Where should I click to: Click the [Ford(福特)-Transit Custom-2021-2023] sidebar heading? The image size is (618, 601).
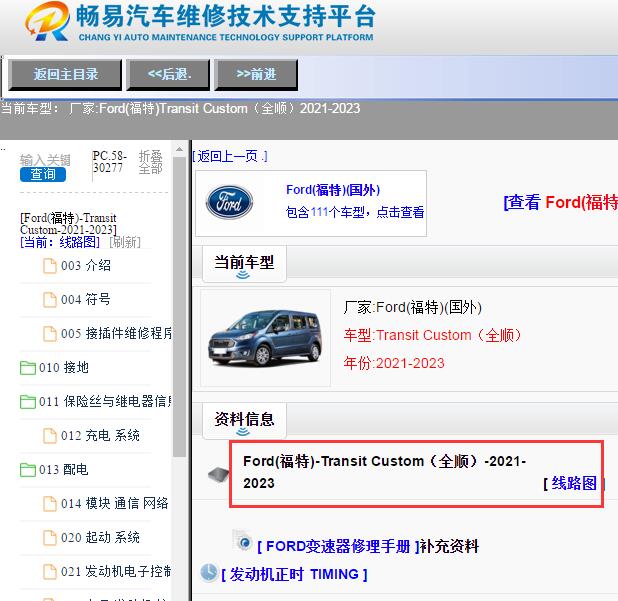pos(68,224)
